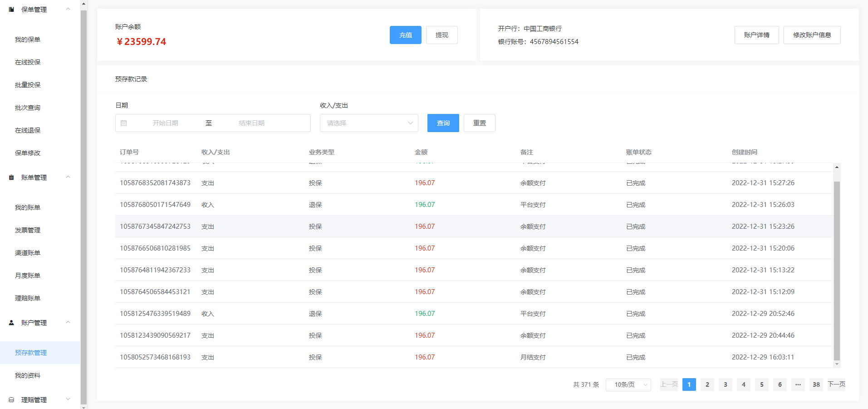868x409 pixels.
Task: Click the 下一页 pagination button
Action: coord(836,384)
